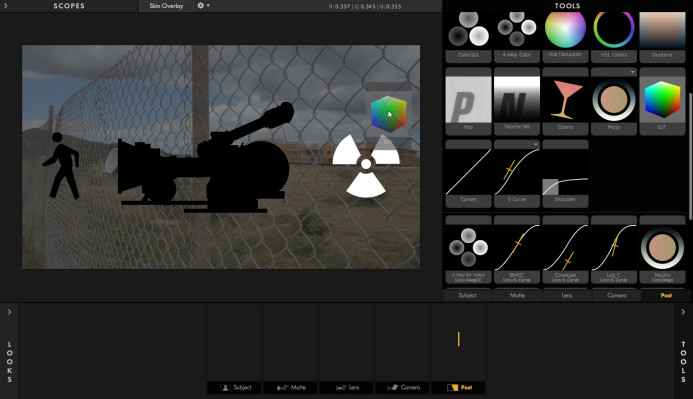Switch to Subject tab in Tools panel
The width and height of the screenshot is (693, 399).
point(467,295)
